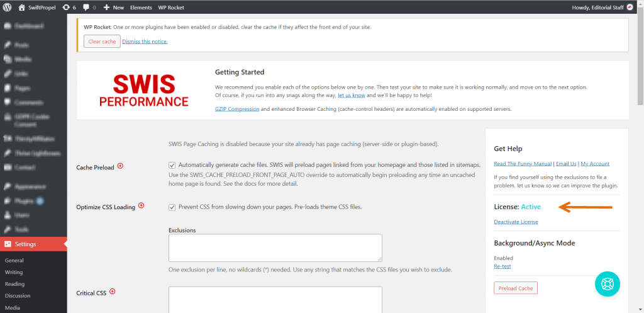The height and width of the screenshot is (313, 644).
Task: Click inside the Exclusions text area
Action: click(275, 248)
